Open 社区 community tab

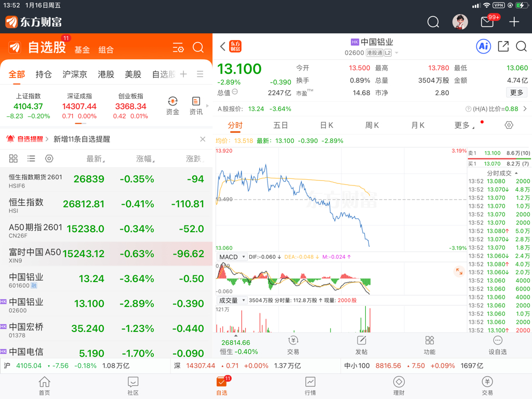click(133, 386)
